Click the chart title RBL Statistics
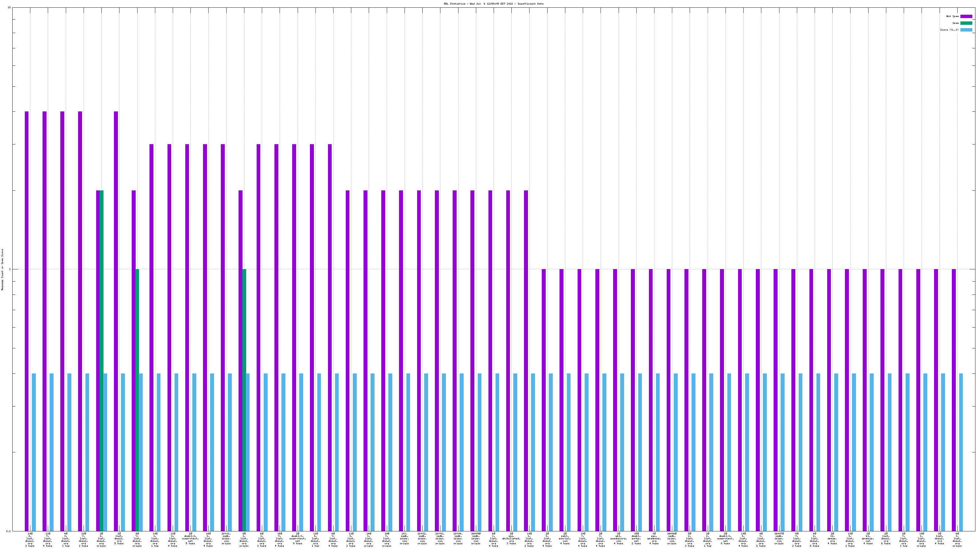The image size is (980, 551). pyautogui.click(x=493, y=4)
